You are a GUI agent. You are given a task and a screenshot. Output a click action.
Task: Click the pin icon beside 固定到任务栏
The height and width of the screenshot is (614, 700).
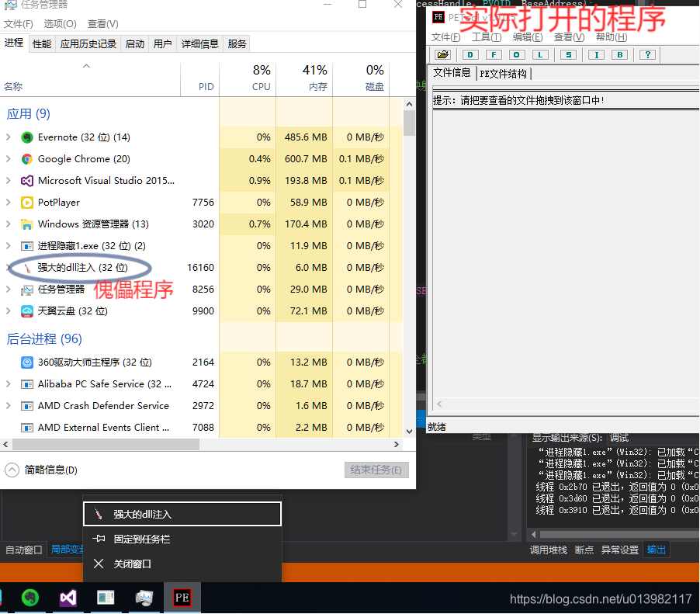[x=99, y=539]
